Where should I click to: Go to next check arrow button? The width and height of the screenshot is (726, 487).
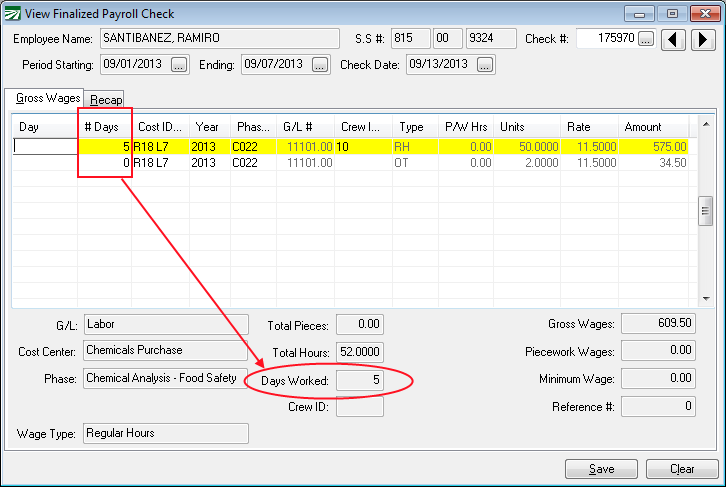[703, 39]
